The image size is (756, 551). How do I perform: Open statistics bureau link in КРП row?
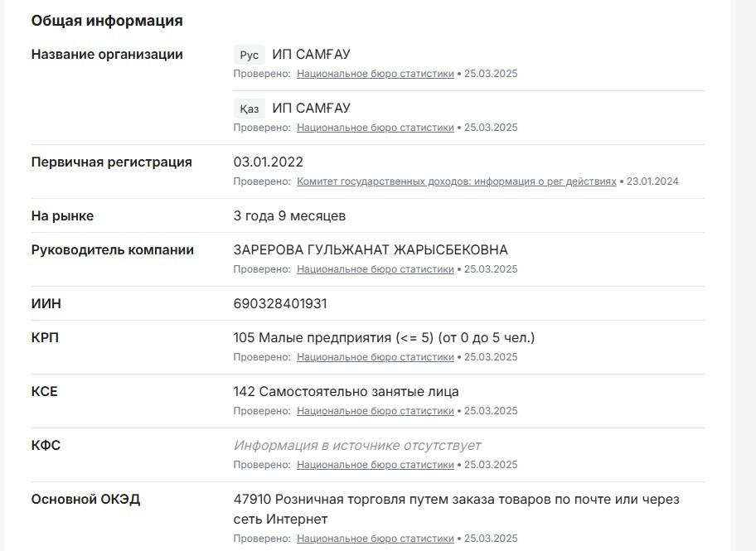click(x=376, y=357)
